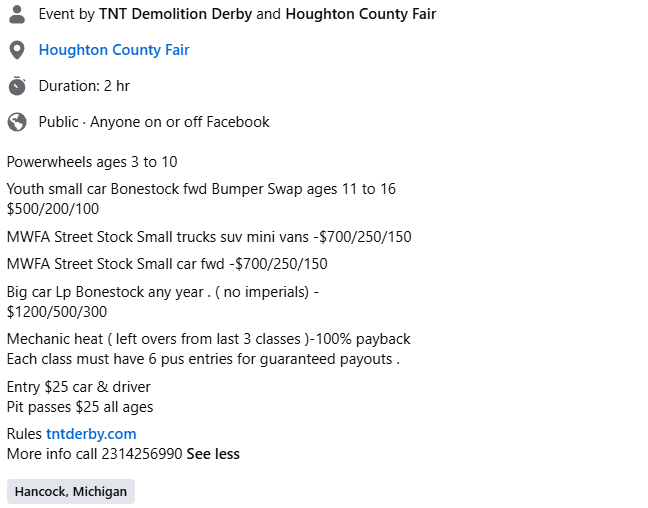Click the Entry $25 car & driver text
The image size is (648, 508).
(x=79, y=387)
